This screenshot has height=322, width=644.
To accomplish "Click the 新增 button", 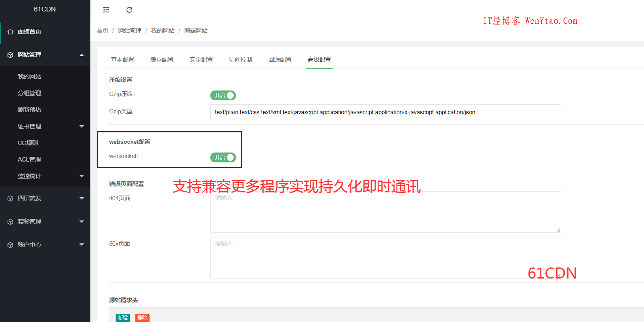I will [x=123, y=318].
